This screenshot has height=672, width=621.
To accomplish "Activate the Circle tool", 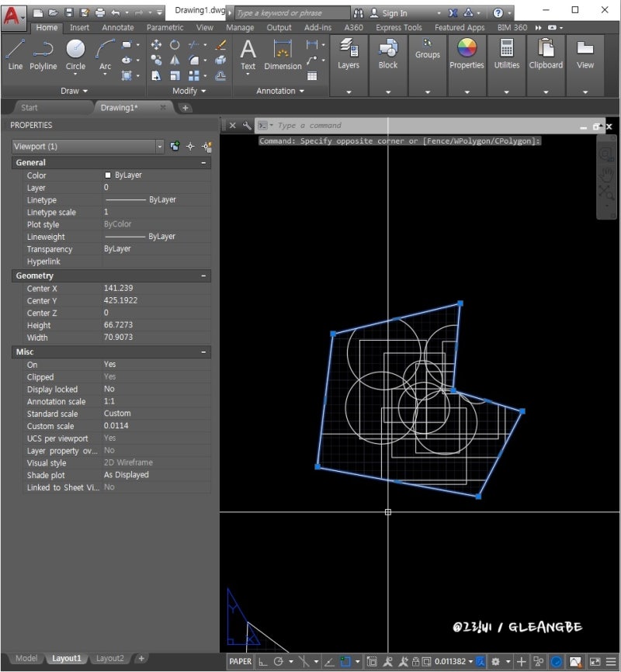I will tap(75, 51).
